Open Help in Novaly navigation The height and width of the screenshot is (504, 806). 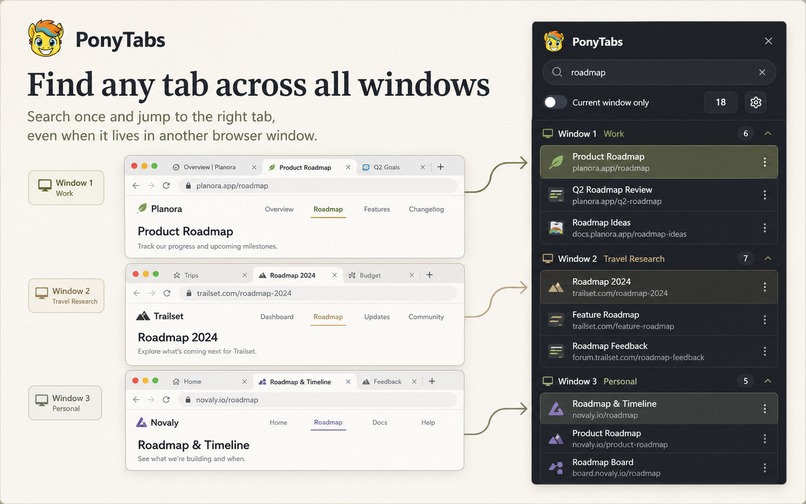(428, 422)
